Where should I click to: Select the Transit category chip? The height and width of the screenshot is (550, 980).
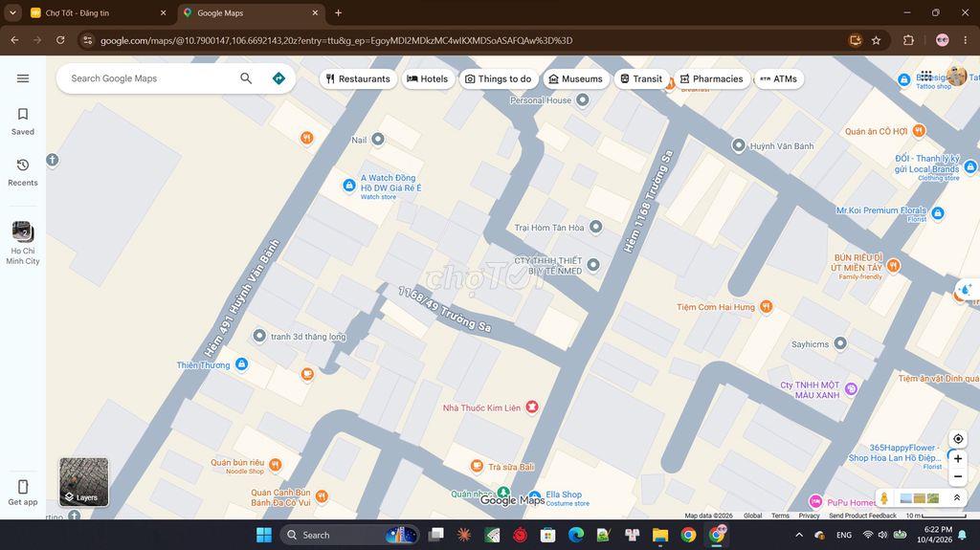click(x=641, y=78)
